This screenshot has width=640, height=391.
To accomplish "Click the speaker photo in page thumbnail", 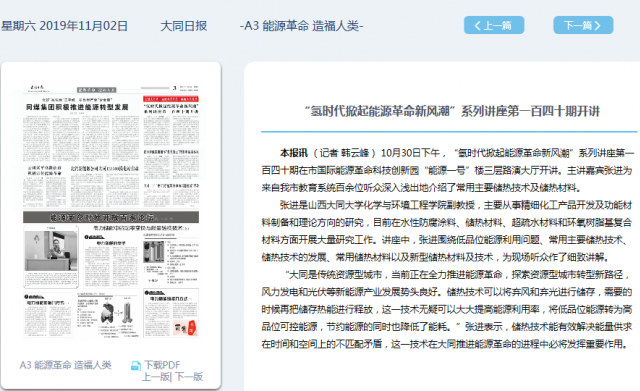I will coord(51,251).
